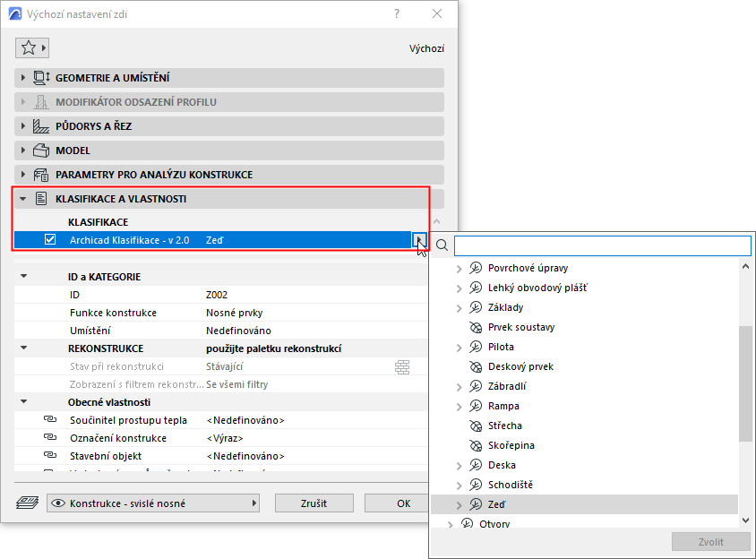Viewport: 756px width, 559px height.
Task: Click the Klasifikace a vlastnosti document icon
Action: (41, 199)
